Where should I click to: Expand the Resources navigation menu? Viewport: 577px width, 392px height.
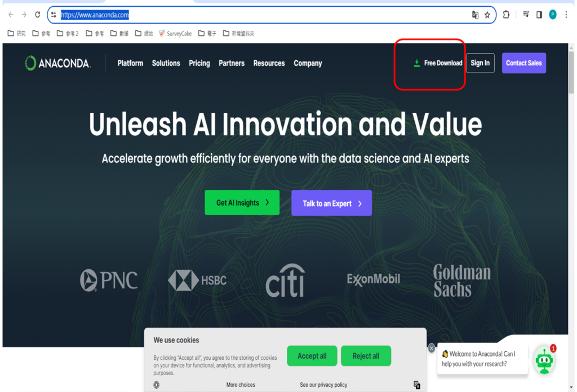[269, 63]
